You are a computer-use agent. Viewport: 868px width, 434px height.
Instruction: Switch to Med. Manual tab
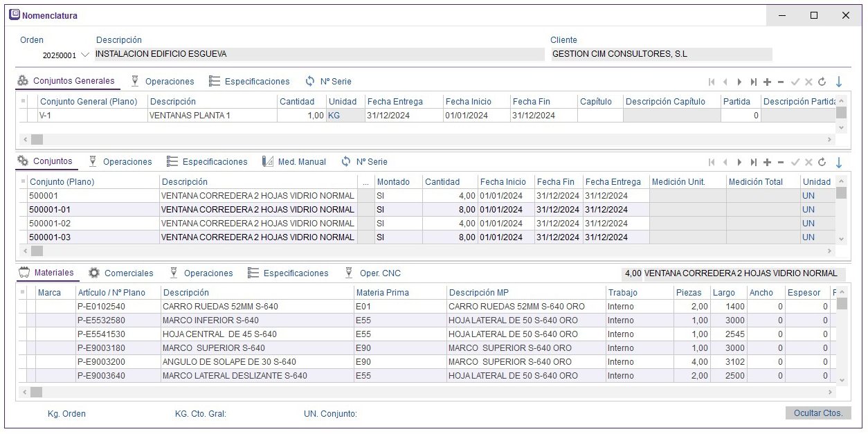tap(294, 162)
